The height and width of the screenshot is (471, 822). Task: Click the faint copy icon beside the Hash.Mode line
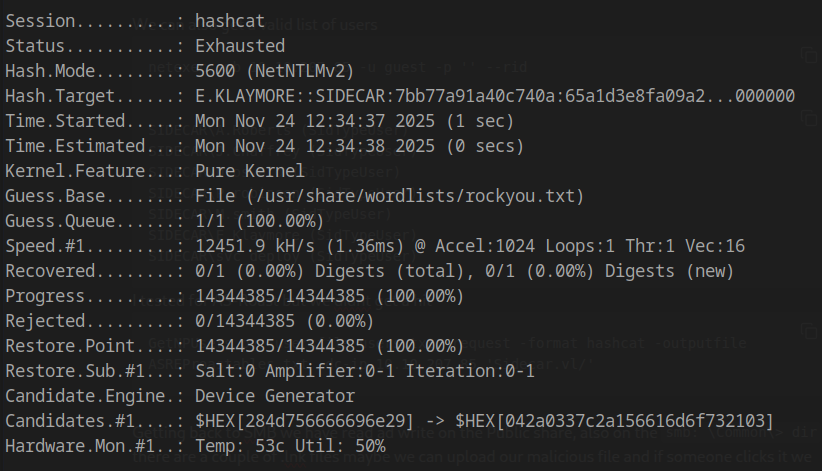pyautogui.click(x=808, y=55)
